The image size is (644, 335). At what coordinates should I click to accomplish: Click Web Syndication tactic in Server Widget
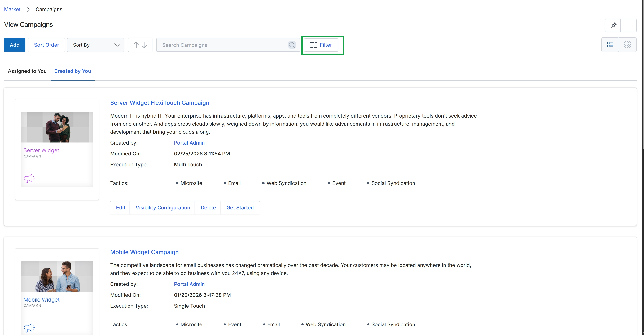(x=286, y=183)
